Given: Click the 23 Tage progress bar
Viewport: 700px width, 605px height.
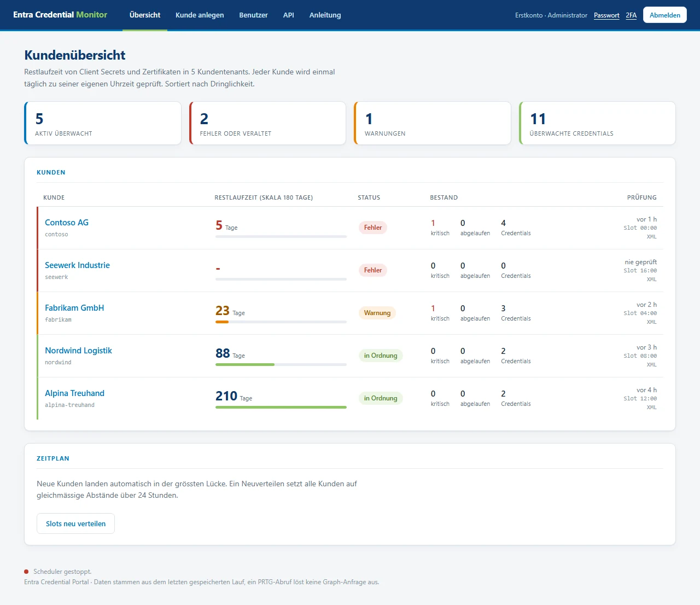Looking at the screenshot, I should tap(281, 322).
